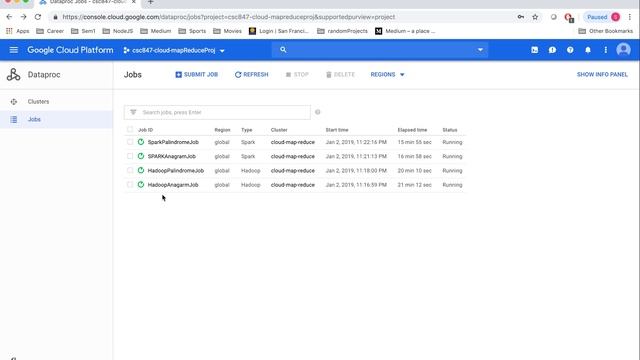The image size is (640, 360).
Task: Open the Medium bookmarks folder
Action: [x=156, y=31]
